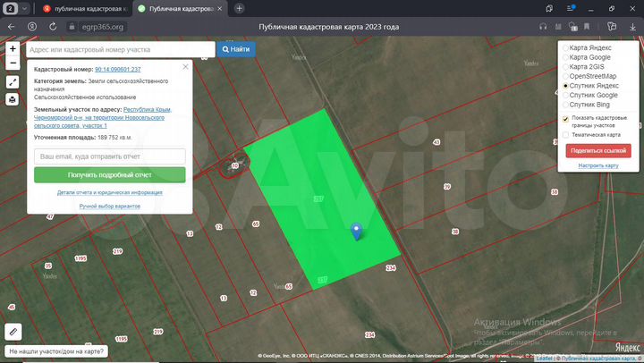
Task: Click the print map icon
Action: coord(13,99)
